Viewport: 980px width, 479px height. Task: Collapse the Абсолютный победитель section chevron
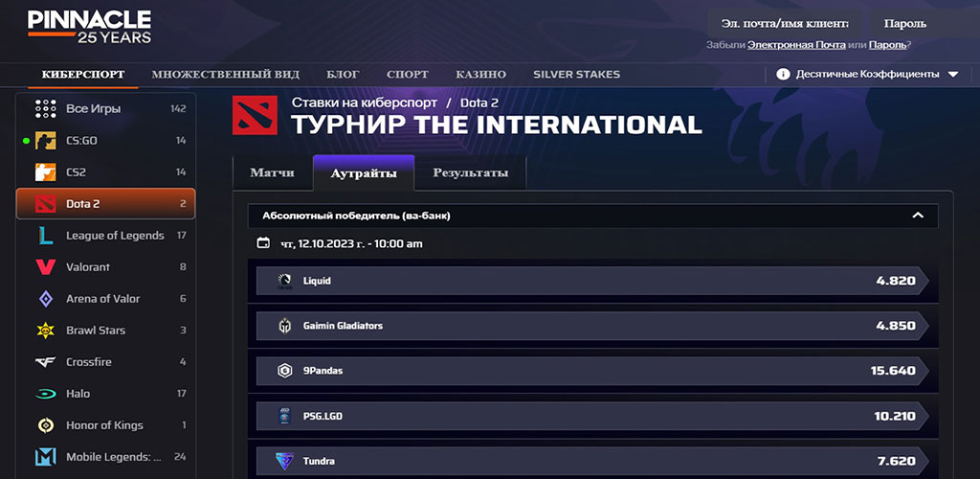pos(918,216)
